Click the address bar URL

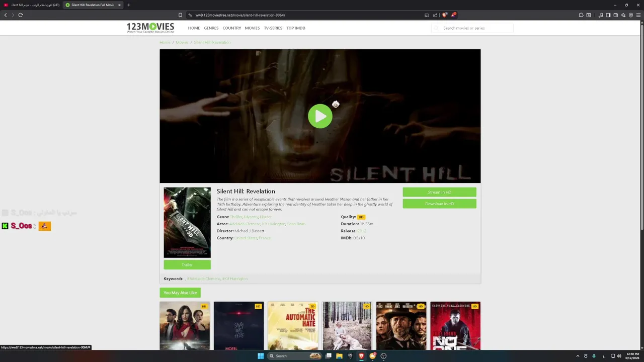click(x=240, y=15)
